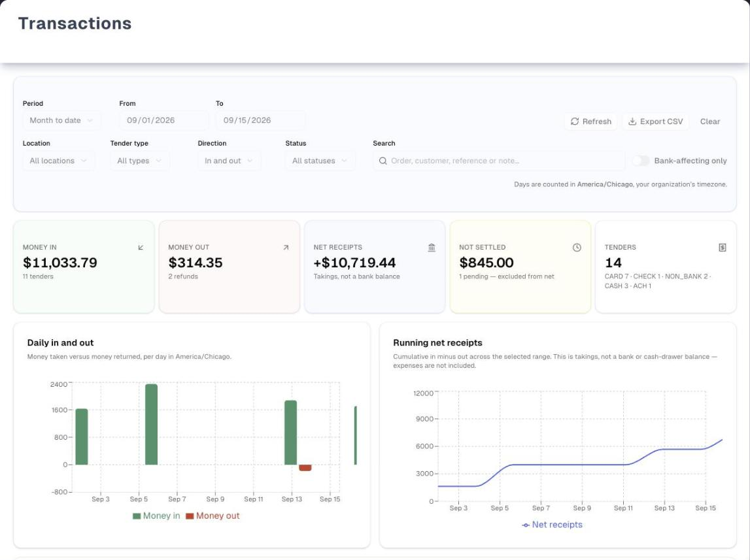
Task: Click the Money Out arrow icon
Action: 286,248
